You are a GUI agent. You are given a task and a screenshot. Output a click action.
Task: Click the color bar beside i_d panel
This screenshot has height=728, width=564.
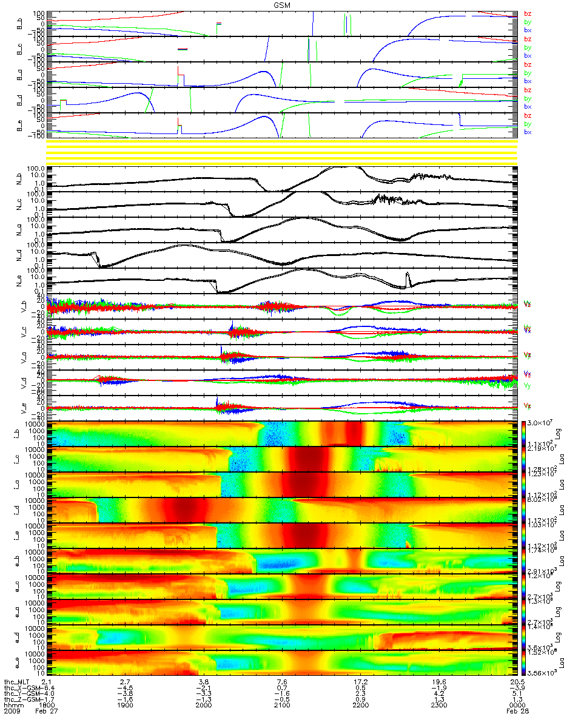(x=524, y=510)
